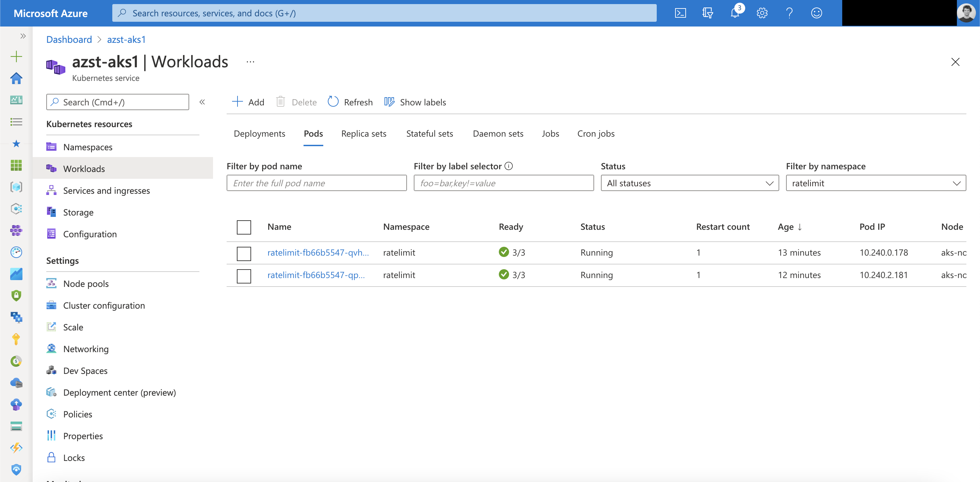
Task: Click the Refresh icon in toolbar
Action: (333, 102)
